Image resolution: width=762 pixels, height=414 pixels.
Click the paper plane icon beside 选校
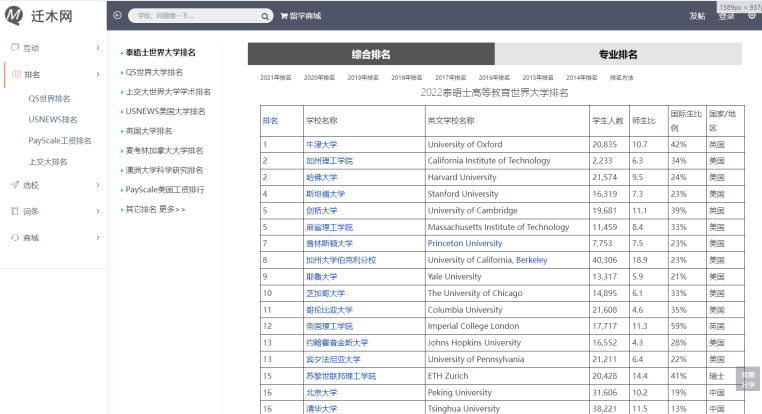15,185
